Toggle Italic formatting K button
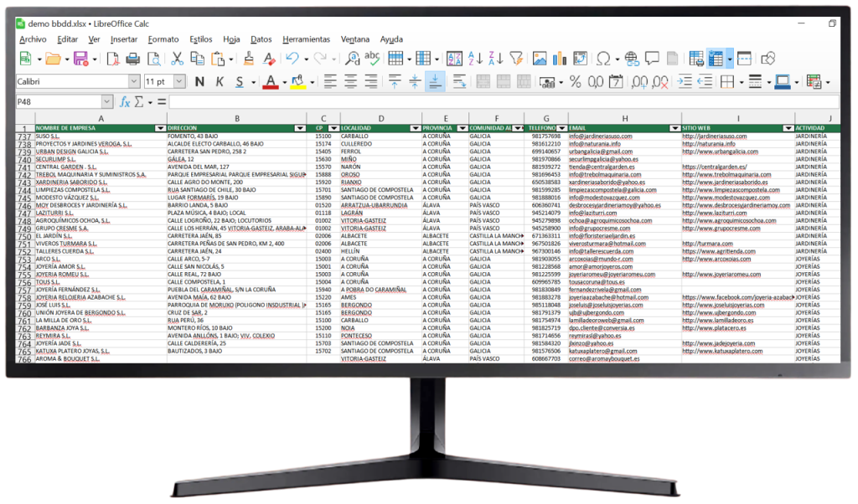858x504 pixels. pos(220,81)
